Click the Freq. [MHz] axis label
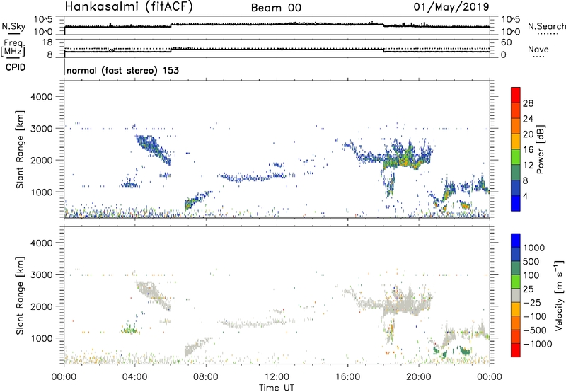Image resolution: width=566 pixels, height=392 pixels. pyautogui.click(x=13, y=48)
